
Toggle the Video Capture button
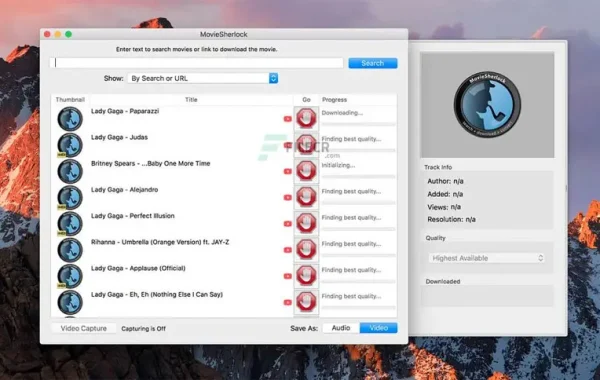click(x=83, y=328)
